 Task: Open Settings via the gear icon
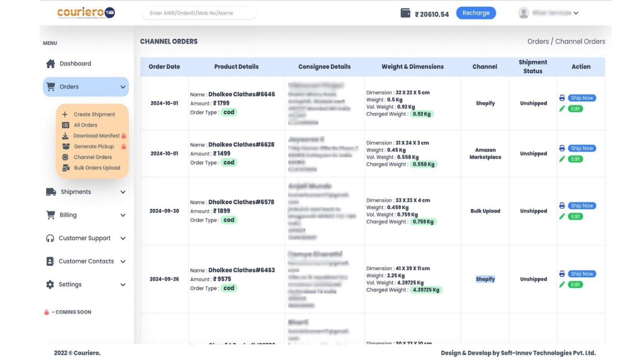click(x=50, y=284)
